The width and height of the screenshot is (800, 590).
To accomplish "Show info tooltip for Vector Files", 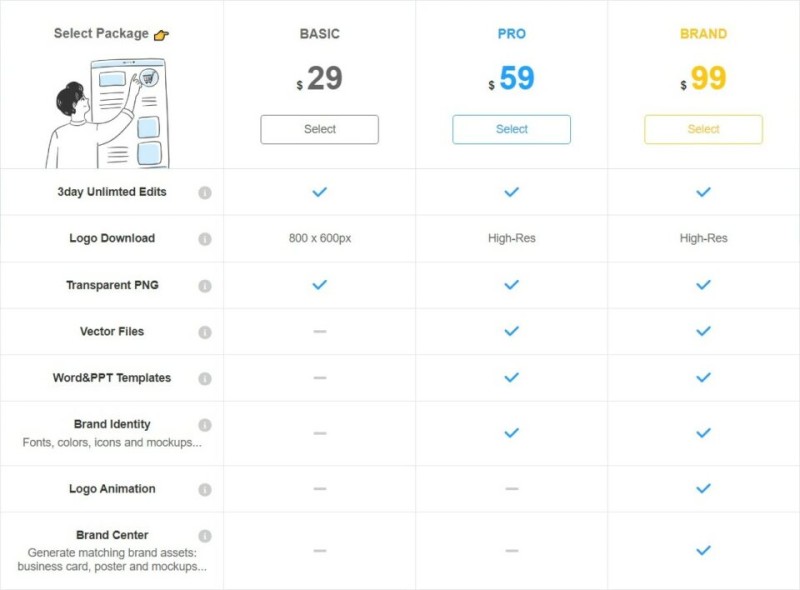I will coord(205,332).
